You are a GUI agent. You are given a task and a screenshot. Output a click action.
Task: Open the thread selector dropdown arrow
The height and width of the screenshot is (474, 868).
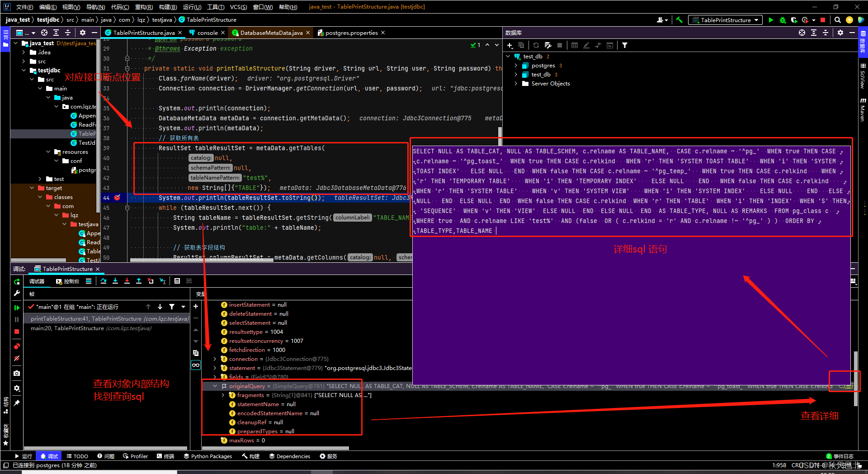[183, 307]
